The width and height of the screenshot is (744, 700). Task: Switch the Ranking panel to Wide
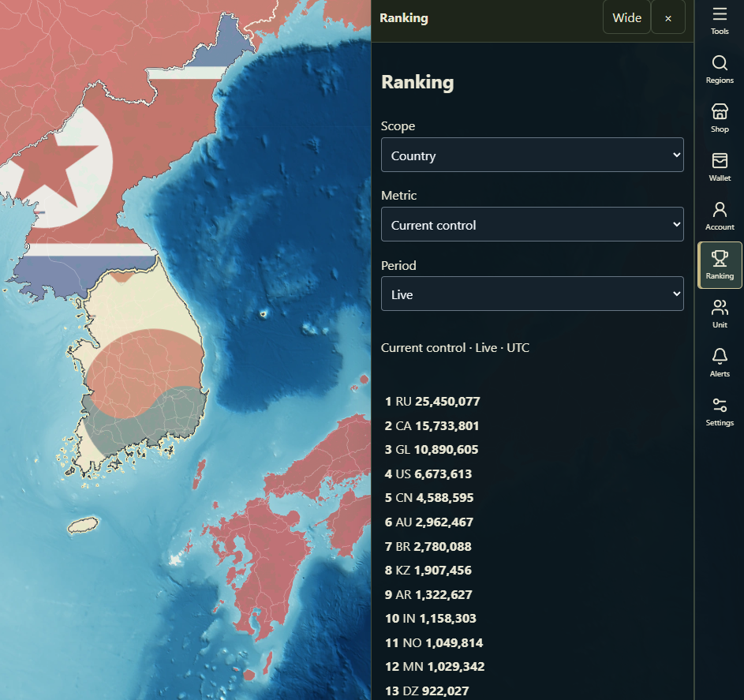pyautogui.click(x=626, y=17)
